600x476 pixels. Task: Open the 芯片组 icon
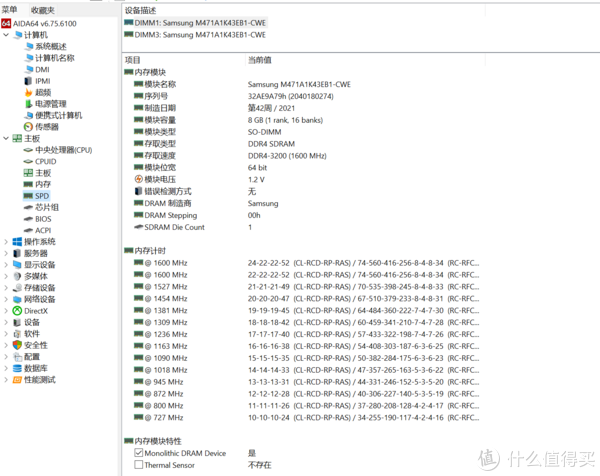click(x=28, y=207)
